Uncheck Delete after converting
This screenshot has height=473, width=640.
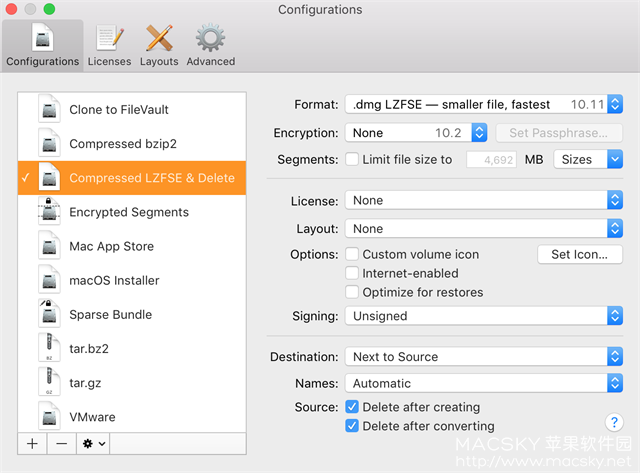tap(352, 426)
